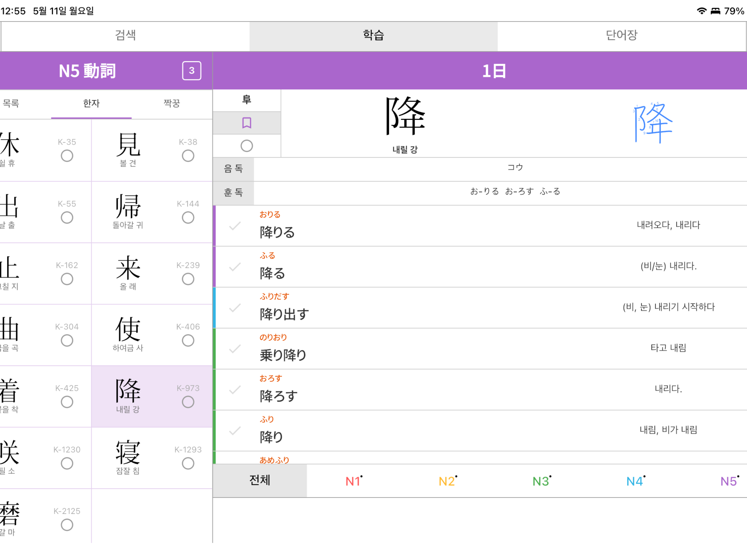Tap the bookmark icon for 降
The image size is (747, 560).
(x=246, y=123)
